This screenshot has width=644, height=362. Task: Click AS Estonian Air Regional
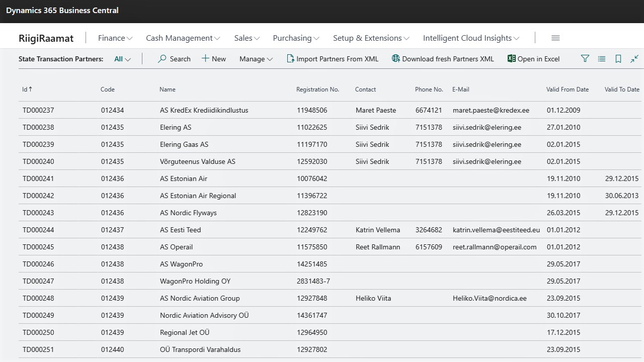click(x=198, y=196)
